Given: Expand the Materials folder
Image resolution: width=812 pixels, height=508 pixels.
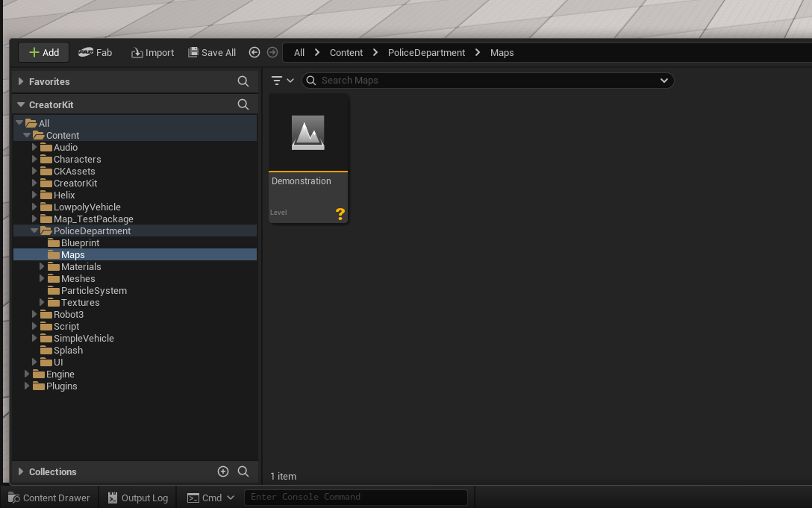Looking at the screenshot, I should 43,267.
